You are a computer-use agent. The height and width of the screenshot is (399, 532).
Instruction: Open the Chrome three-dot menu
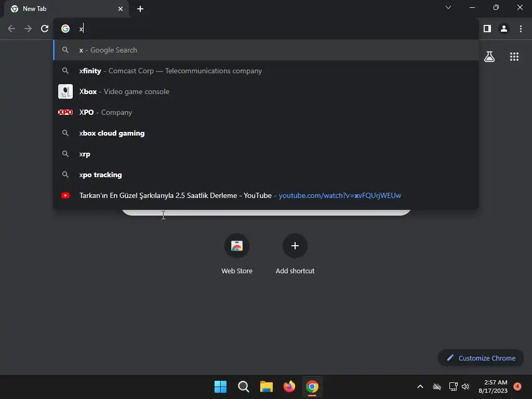point(521,29)
